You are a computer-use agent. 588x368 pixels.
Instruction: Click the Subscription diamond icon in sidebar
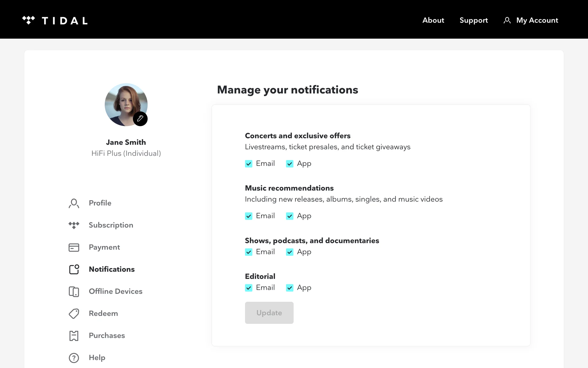coord(74,225)
